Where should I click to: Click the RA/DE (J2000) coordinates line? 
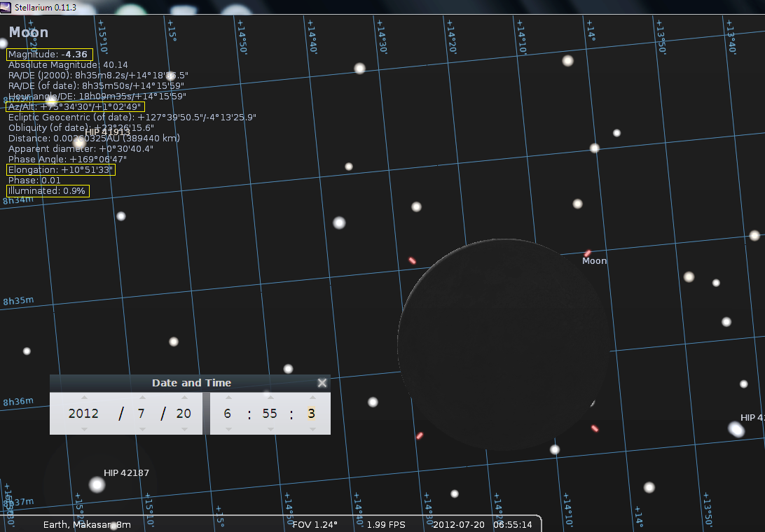[x=98, y=75]
